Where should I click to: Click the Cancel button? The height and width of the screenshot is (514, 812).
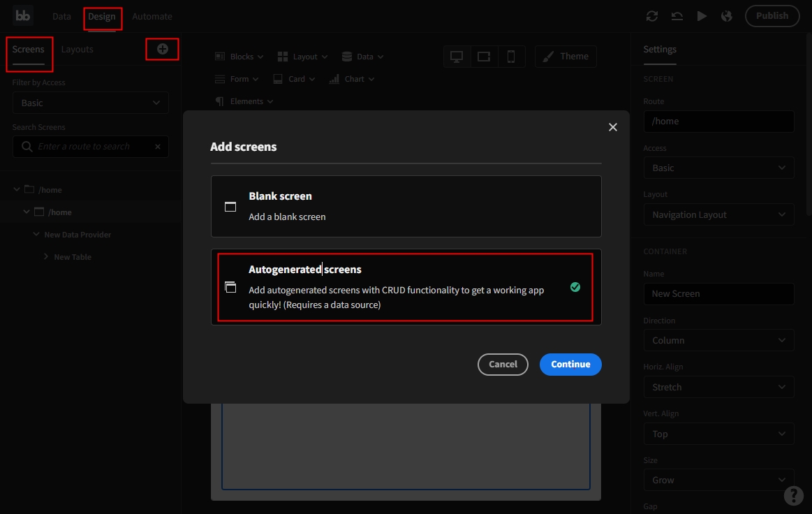coord(503,364)
